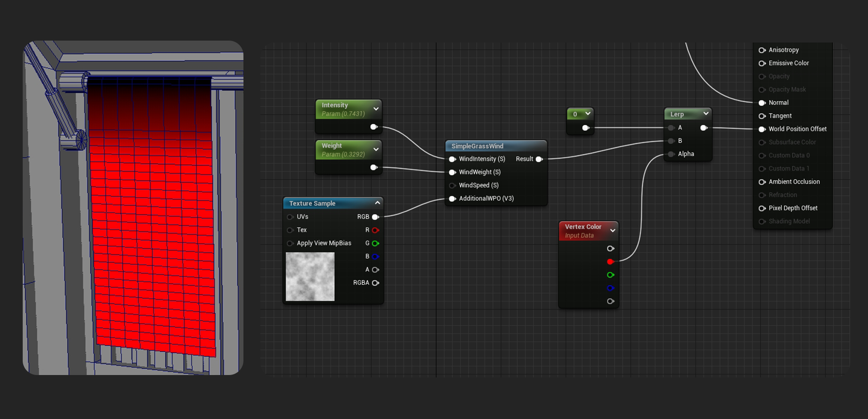
Task: Click the Weight parameter node's output pin
Action: coord(373,168)
